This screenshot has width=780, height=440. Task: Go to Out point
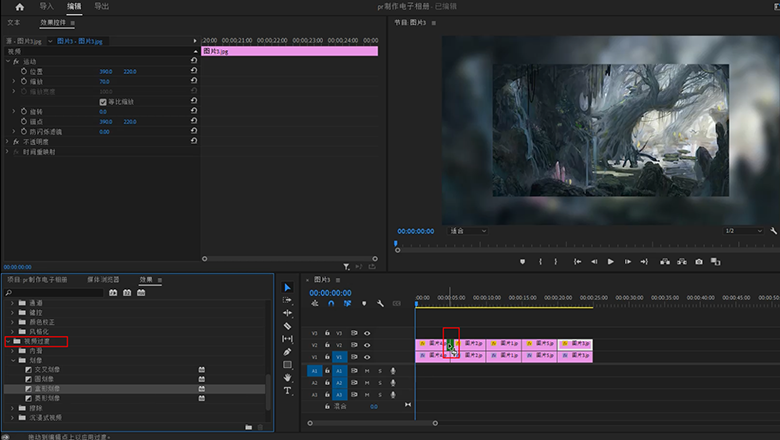[x=644, y=262]
